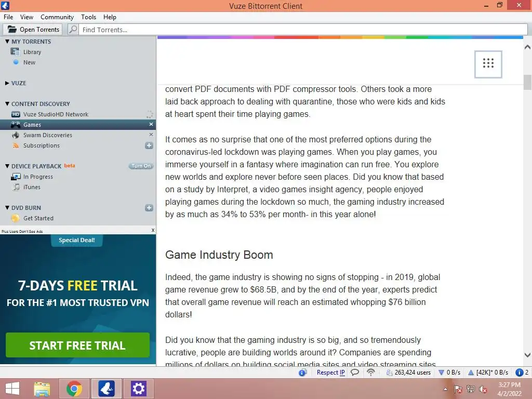The width and height of the screenshot is (532, 399).
Task: Click the Game Industry Boom heading
Action: click(219, 255)
